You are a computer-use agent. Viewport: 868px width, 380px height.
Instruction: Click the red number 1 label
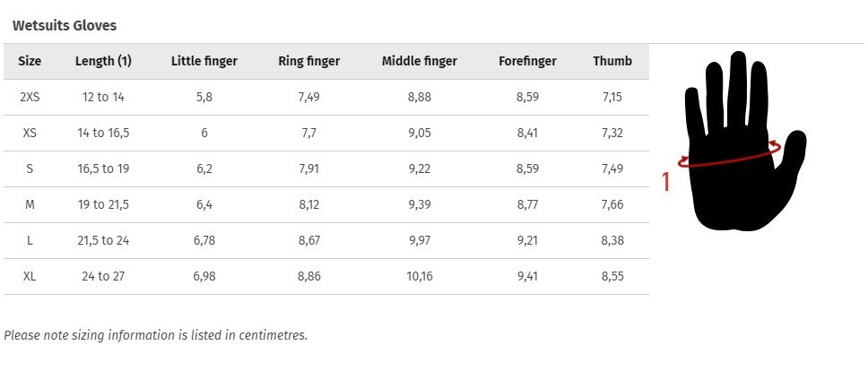tap(665, 182)
